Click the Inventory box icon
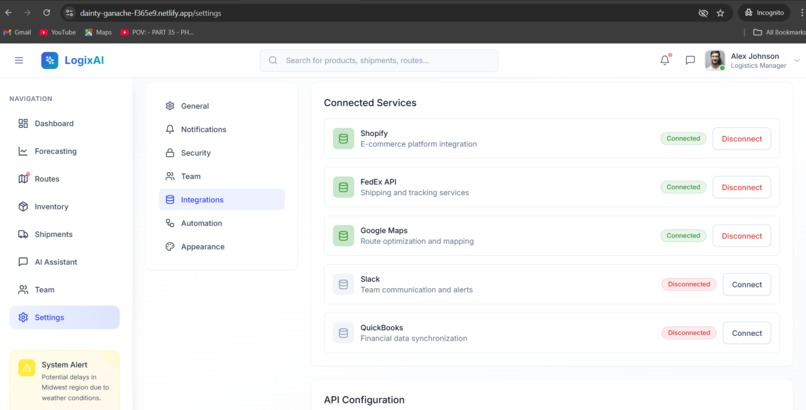The width and height of the screenshot is (806, 410). click(23, 207)
